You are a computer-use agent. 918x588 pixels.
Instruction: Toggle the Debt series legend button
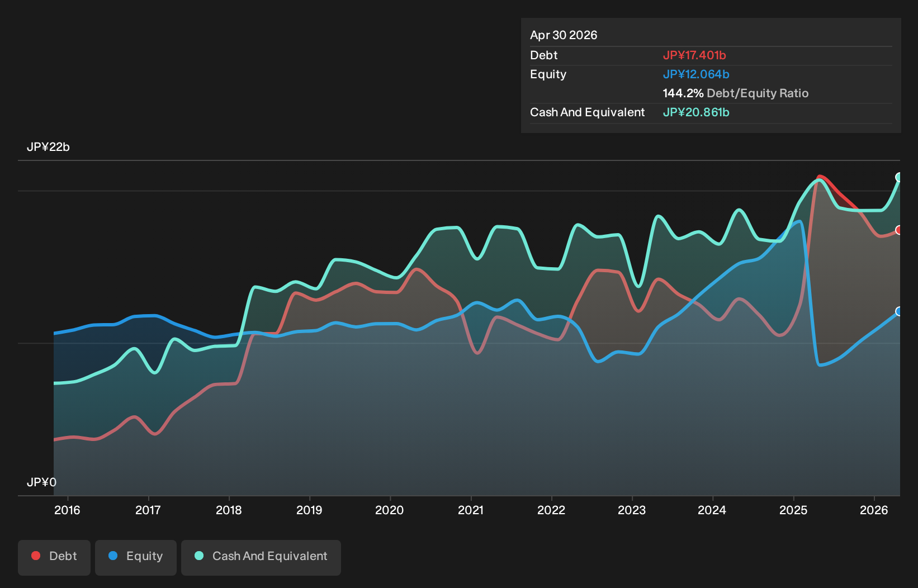[x=54, y=557]
